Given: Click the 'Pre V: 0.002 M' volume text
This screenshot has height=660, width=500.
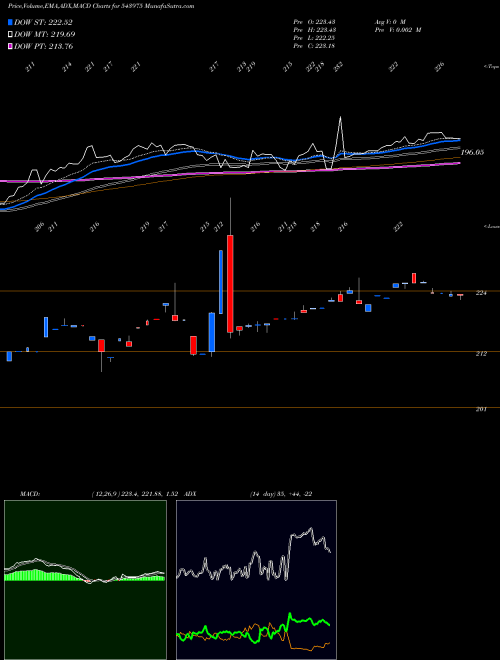Looking at the screenshot, I should coord(398,30).
